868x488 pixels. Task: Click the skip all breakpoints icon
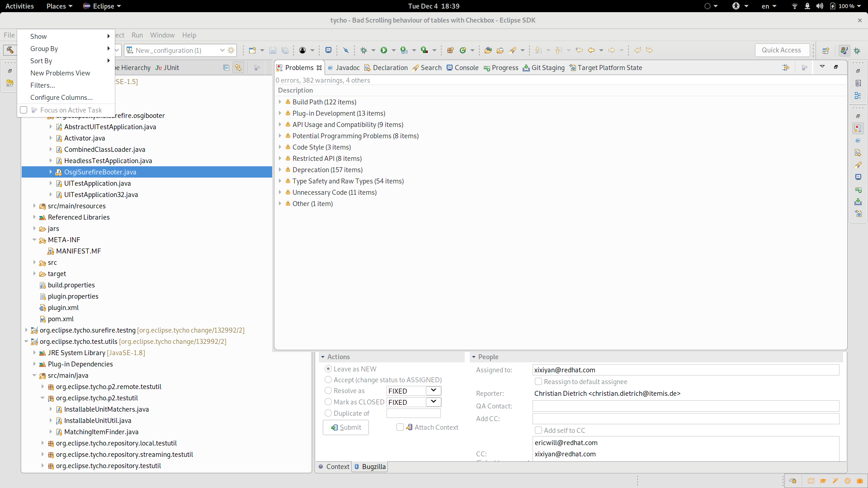pyautogui.click(x=346, y=50)
